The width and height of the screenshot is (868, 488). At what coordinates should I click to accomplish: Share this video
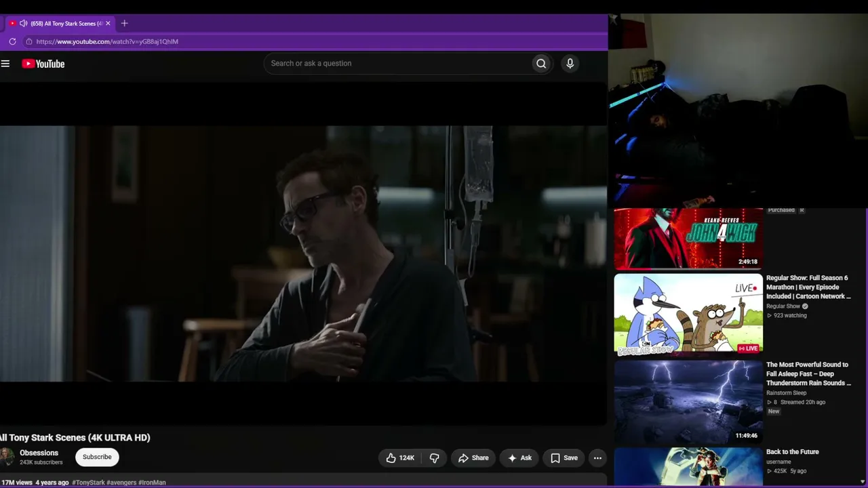[473, 458]
